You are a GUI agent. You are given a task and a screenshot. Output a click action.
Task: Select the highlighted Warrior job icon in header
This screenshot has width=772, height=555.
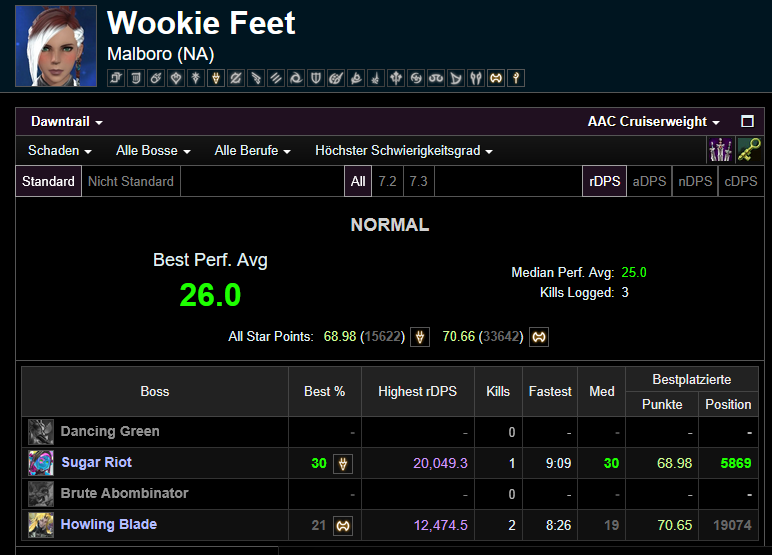point(496,78)
